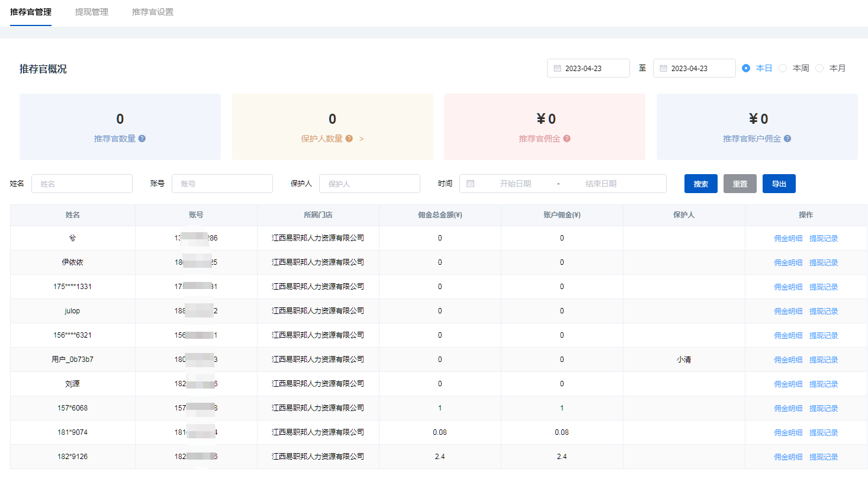Click the 推荐官账户佣金 summary card

[x=757, y=127]
